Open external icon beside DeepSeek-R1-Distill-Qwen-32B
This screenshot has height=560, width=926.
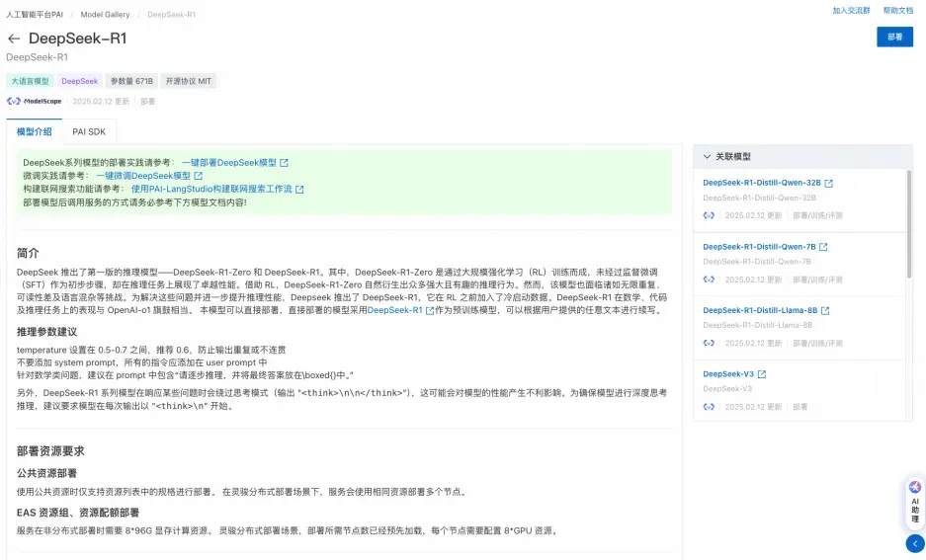click(x=828, y=184)
